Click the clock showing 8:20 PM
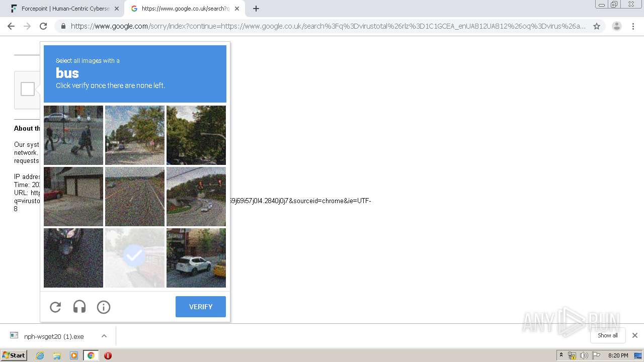 tap(618, 355)
